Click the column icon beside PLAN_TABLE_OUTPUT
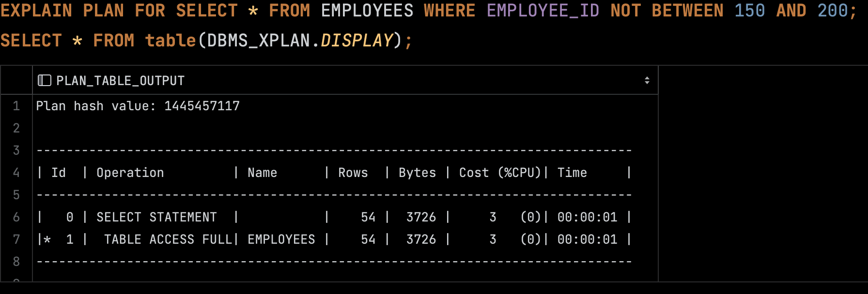 coord(45,80)
